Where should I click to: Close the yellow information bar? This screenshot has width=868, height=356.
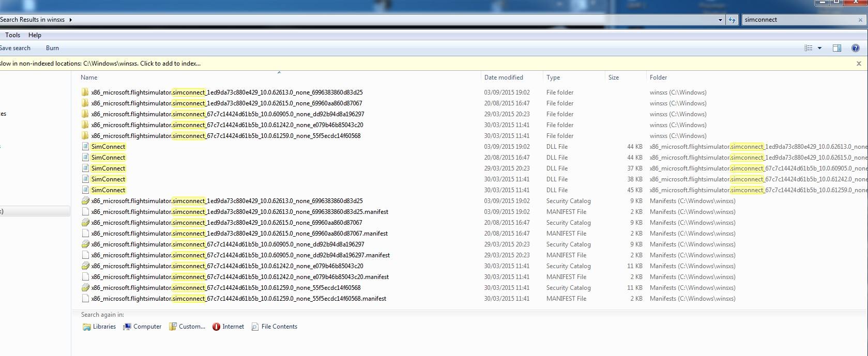coord(859,64)
